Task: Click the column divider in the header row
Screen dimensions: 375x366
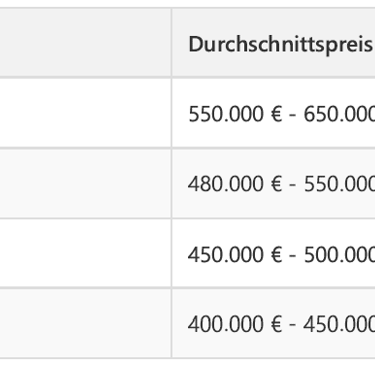Action: (172, 42)
